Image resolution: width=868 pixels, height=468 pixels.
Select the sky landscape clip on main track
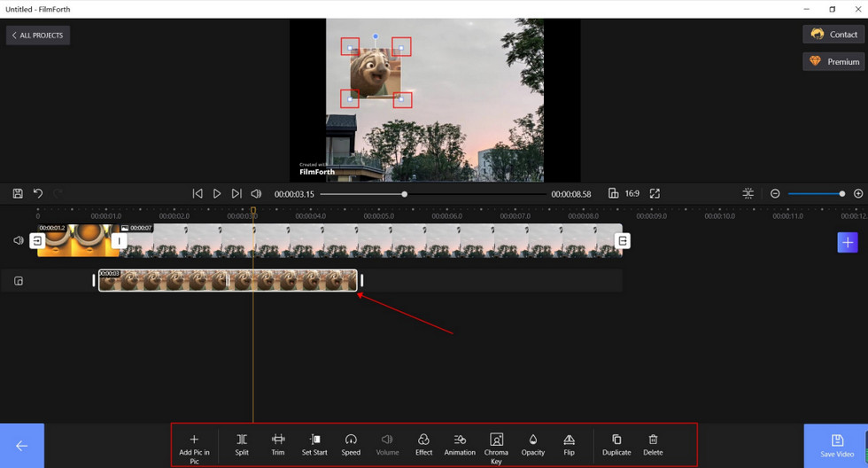371,241
